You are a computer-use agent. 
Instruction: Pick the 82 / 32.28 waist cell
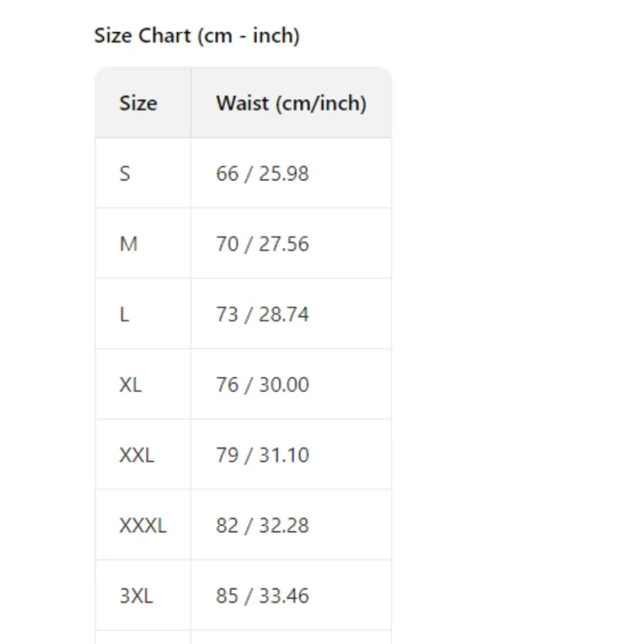tap(262, 526)
